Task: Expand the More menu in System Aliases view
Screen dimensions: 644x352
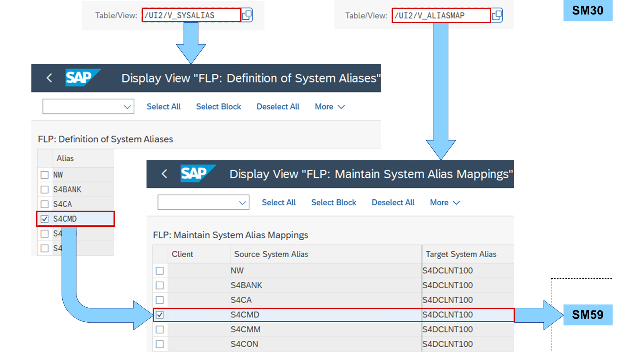Action: coord(330,107)
